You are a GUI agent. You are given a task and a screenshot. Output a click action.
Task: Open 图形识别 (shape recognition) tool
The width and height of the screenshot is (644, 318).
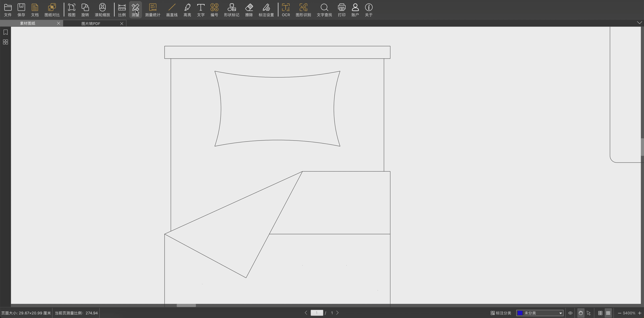click(303, 10)
